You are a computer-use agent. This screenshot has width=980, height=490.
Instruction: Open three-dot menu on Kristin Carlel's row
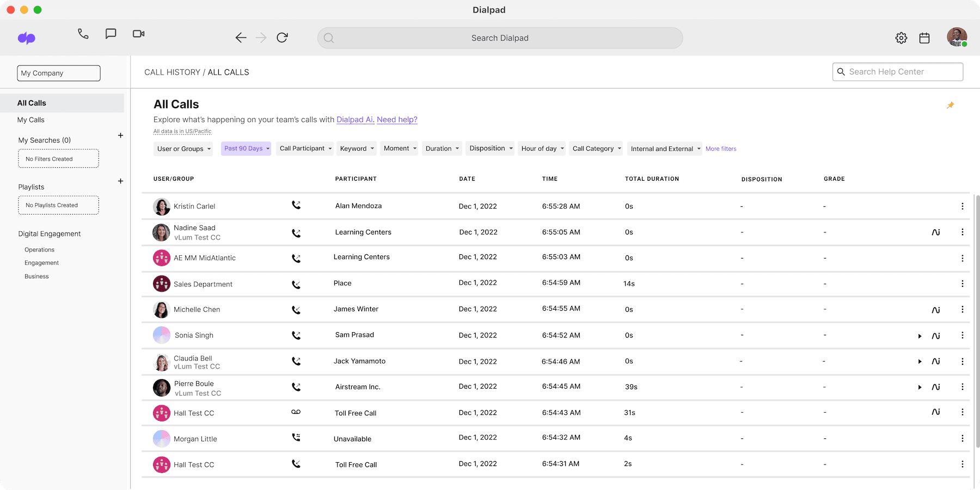[962, 206]
